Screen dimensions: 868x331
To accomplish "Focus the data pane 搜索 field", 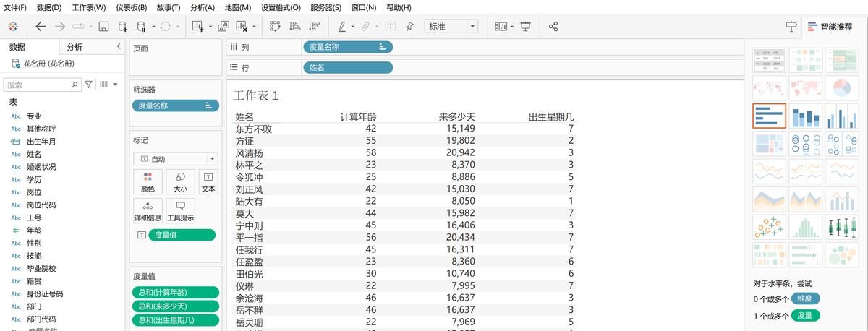I will click(x=43, y=85).
